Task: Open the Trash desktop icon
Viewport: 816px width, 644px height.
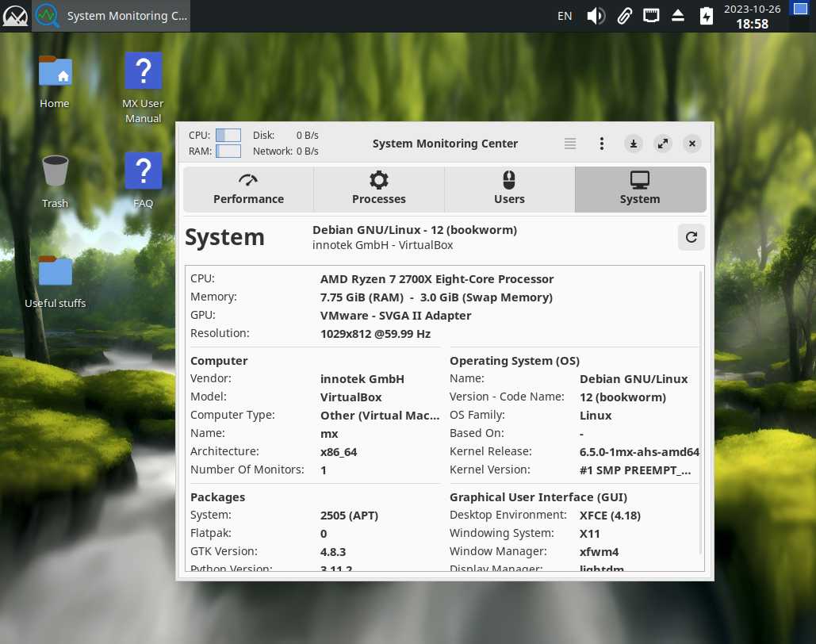Action: (55, 181)
